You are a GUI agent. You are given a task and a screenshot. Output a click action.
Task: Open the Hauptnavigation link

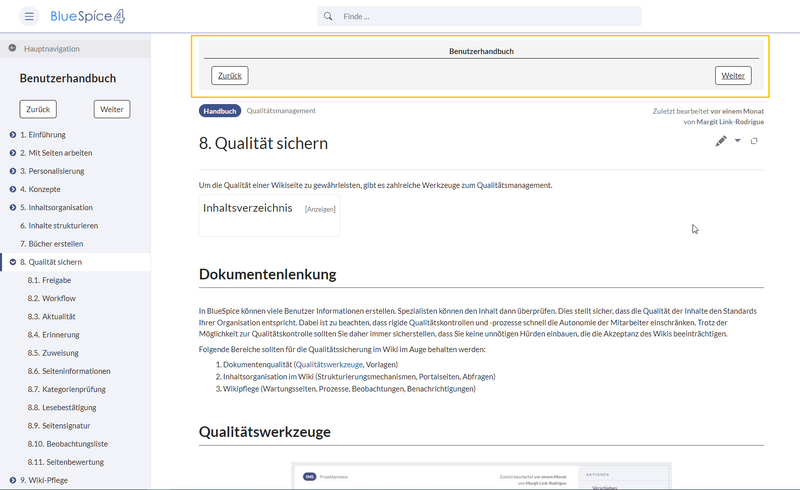point(52,49)
